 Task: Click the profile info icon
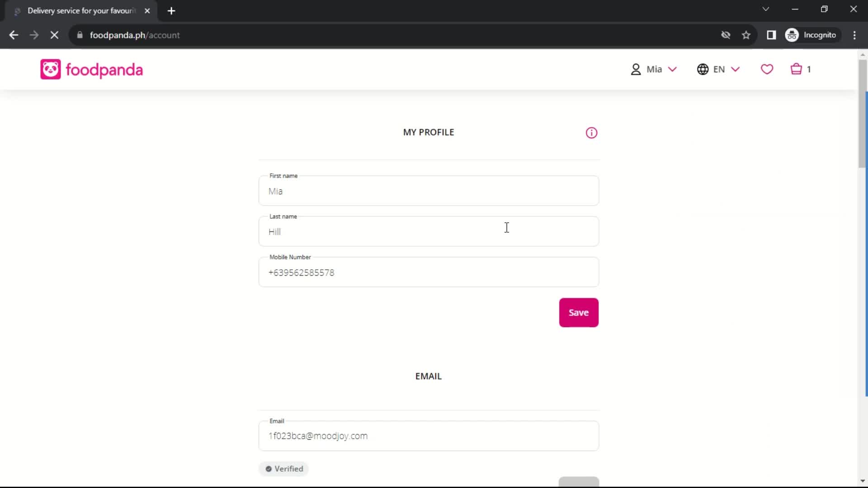click(x=591, y=133)
